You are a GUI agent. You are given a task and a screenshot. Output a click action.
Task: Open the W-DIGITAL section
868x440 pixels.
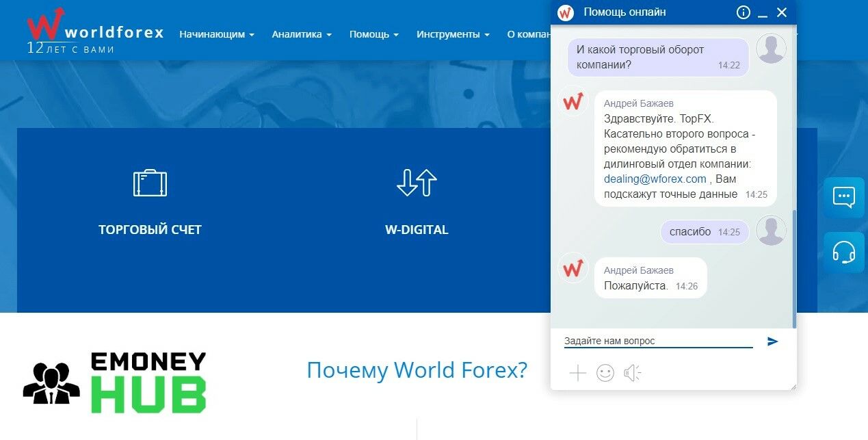click(417, 230)
